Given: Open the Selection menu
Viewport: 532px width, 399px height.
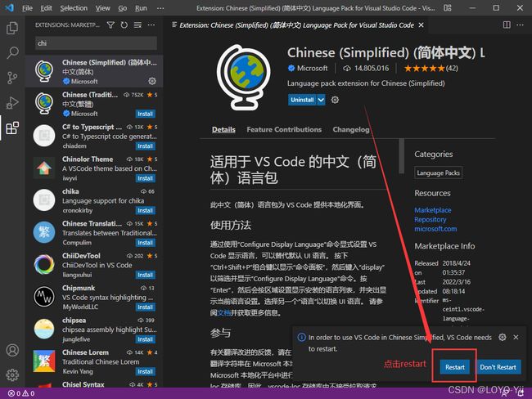Looking at the screenshot, I should (74, 8).
